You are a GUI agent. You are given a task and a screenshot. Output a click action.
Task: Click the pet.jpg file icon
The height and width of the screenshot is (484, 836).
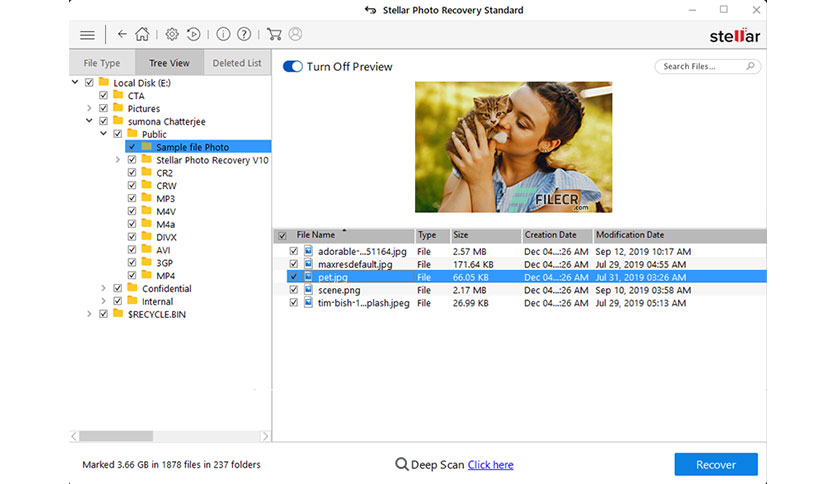click(308, 277)
